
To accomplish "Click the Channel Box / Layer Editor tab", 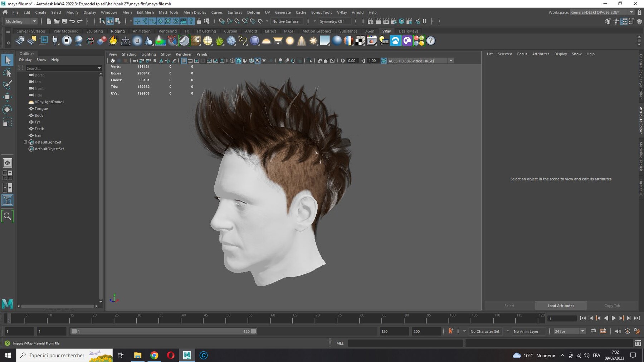I will (x=641, y=76).
